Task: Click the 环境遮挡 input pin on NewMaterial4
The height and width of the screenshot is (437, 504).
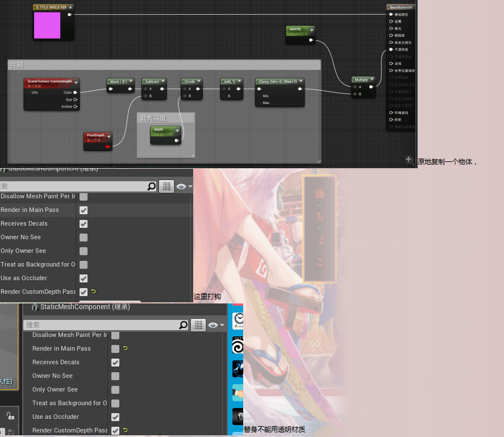Action: 391,113
